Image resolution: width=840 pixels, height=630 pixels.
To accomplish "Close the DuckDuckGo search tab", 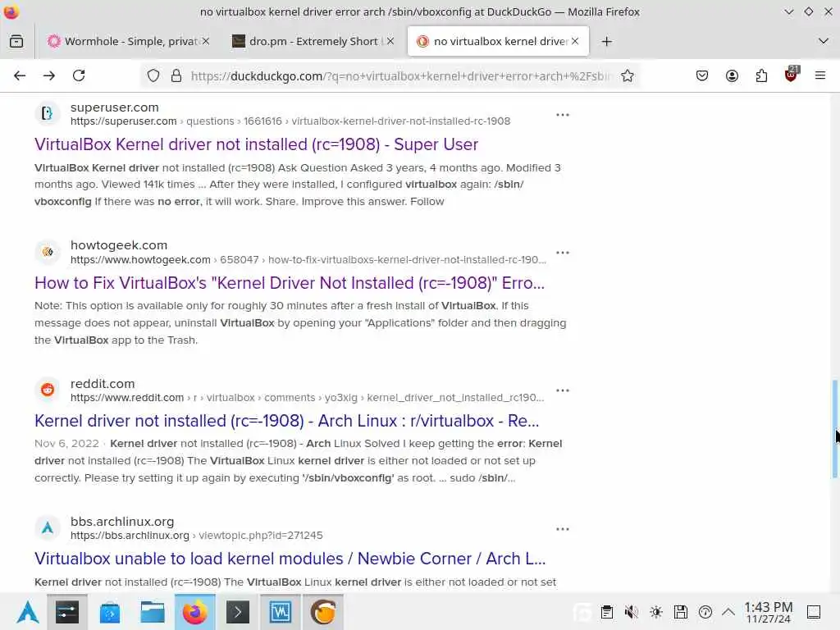I will pos(575,41).
